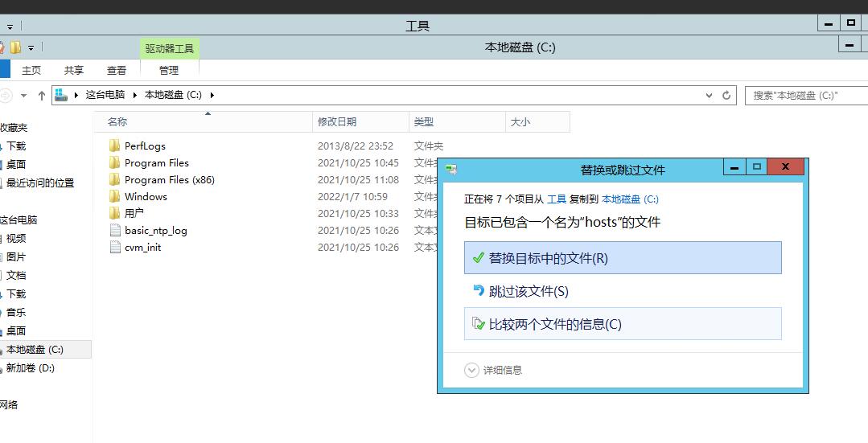Click the blue skip arrow icon

(479, 291)
